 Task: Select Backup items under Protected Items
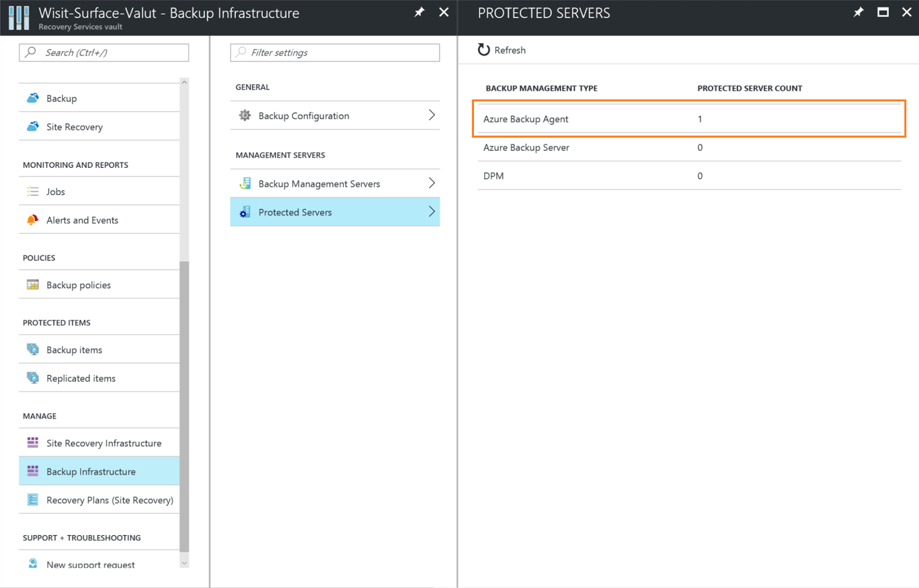click(74, 349)
